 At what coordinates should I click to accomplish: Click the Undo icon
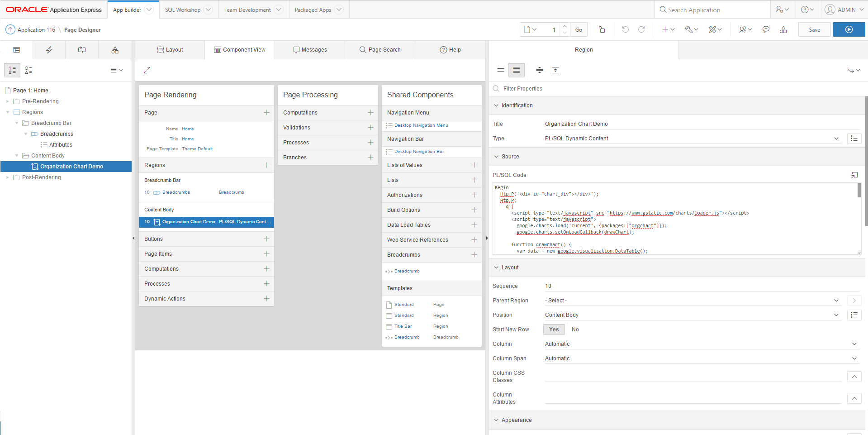[x=625, y=29]
